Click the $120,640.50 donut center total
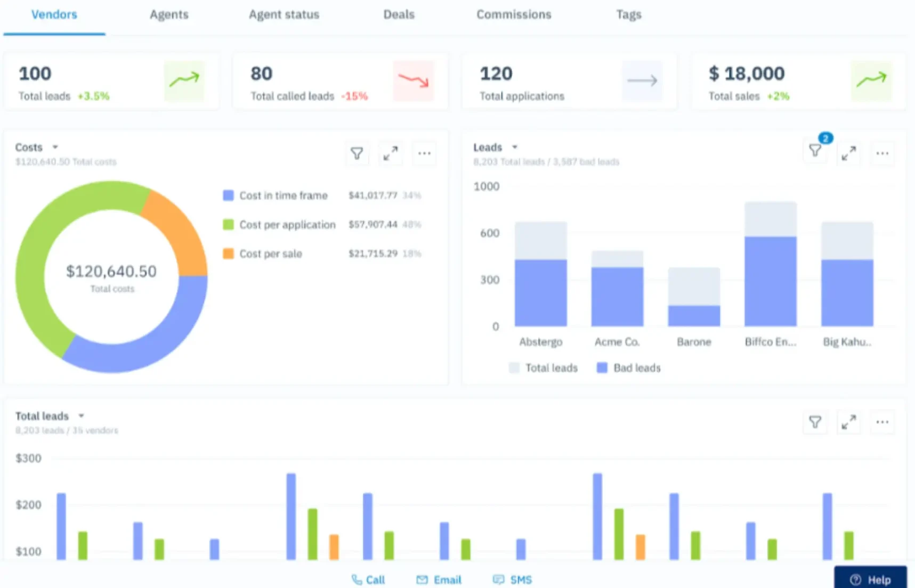Screen dimensions: 915x588 [x=111, y=271]
